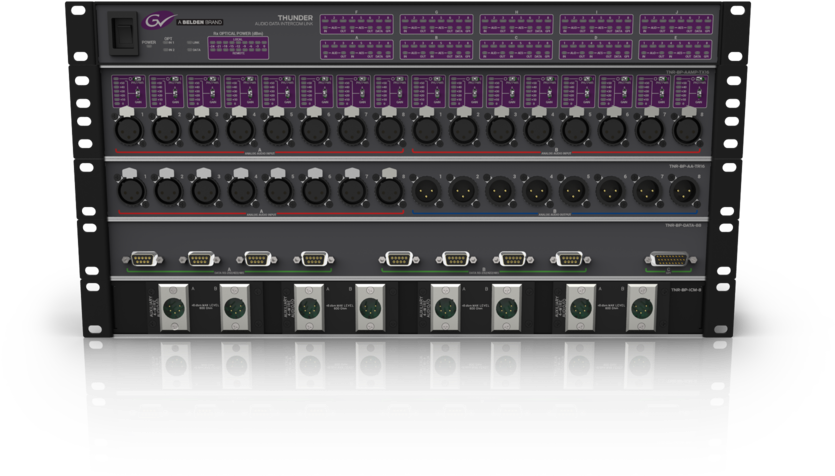Click XLR input A4 on AAMP-TX16 panel

coord(240,129)
